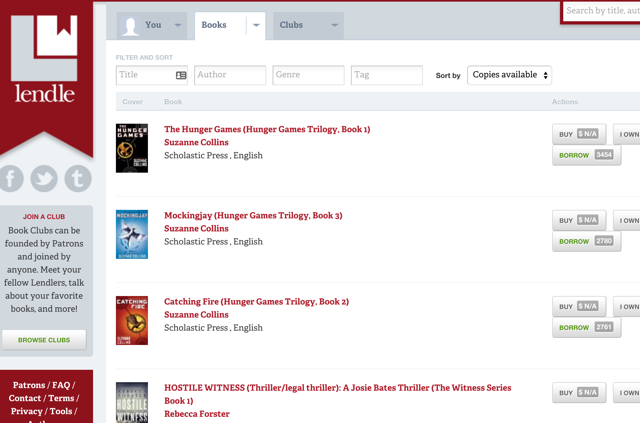Focus the Title filter field
This screenshot has width=640, height=423.
pos(152,75)
